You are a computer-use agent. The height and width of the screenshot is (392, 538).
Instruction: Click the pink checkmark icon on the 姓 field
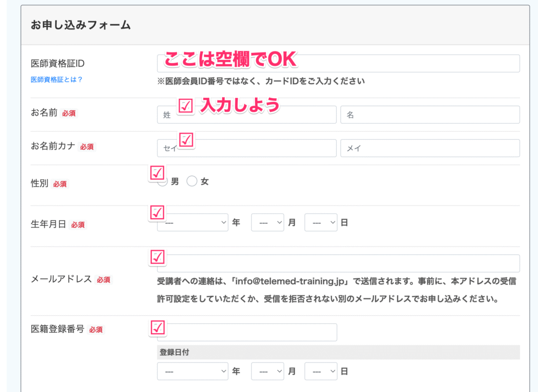coord(185,106)
